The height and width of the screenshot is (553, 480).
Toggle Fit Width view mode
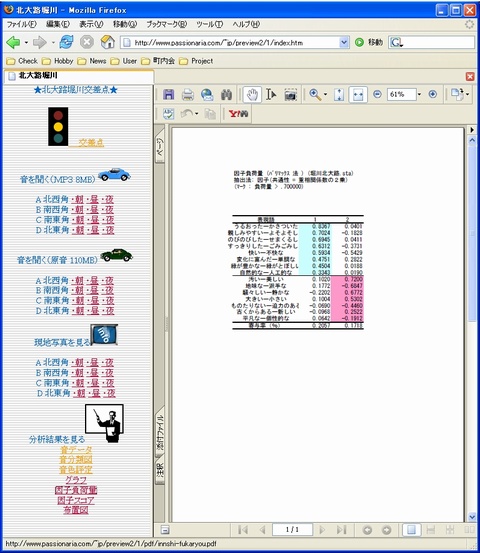[358, 95]
